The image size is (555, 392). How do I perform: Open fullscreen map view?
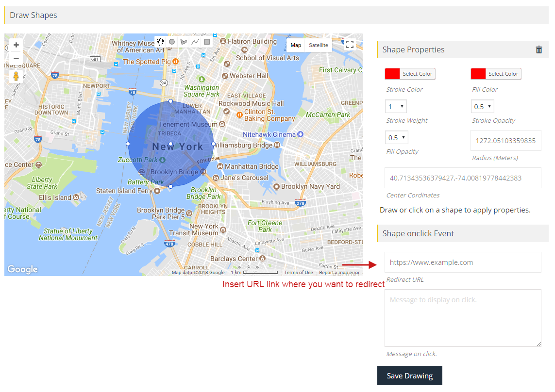pyautogui.click(x=350, y=44)
